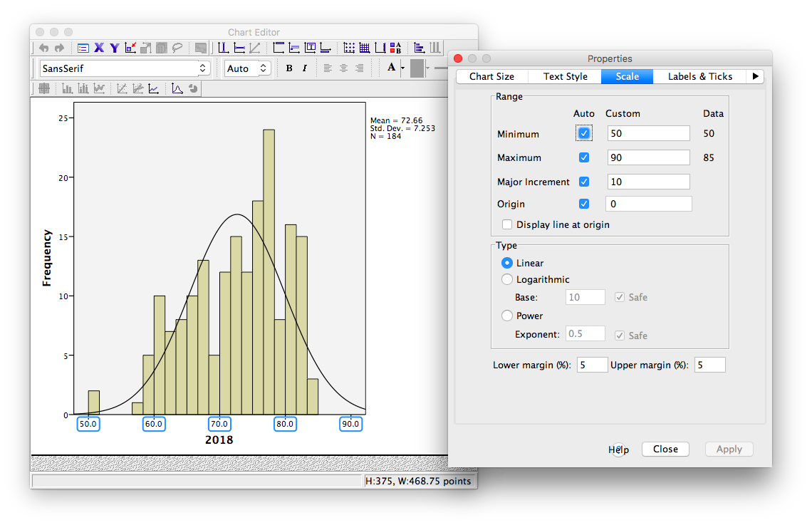The image size is (812, 525).
Task: Click the center text alignment icon
Action: [343, 68]
